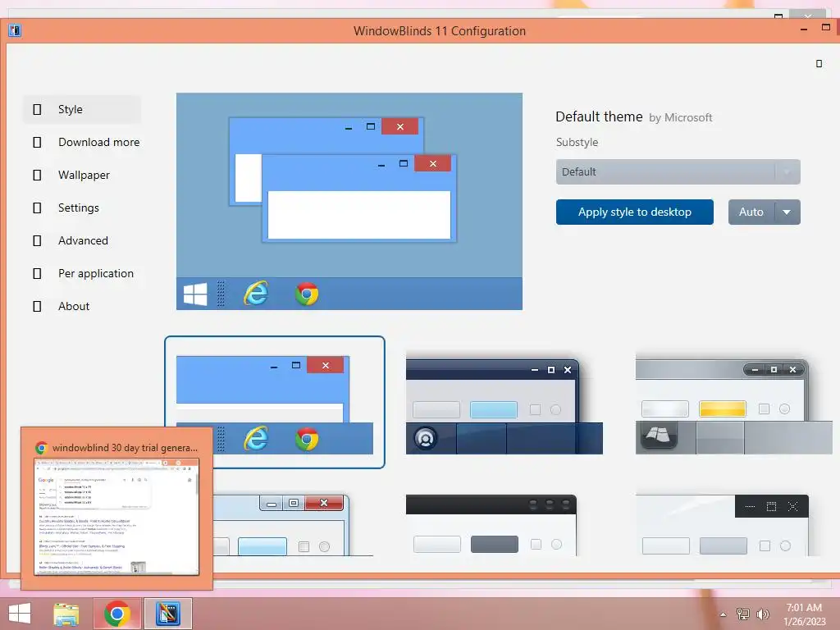Screen dimensions: 840x630
Task: Click the large Default theme preview image
Action: tap(349, 202)
